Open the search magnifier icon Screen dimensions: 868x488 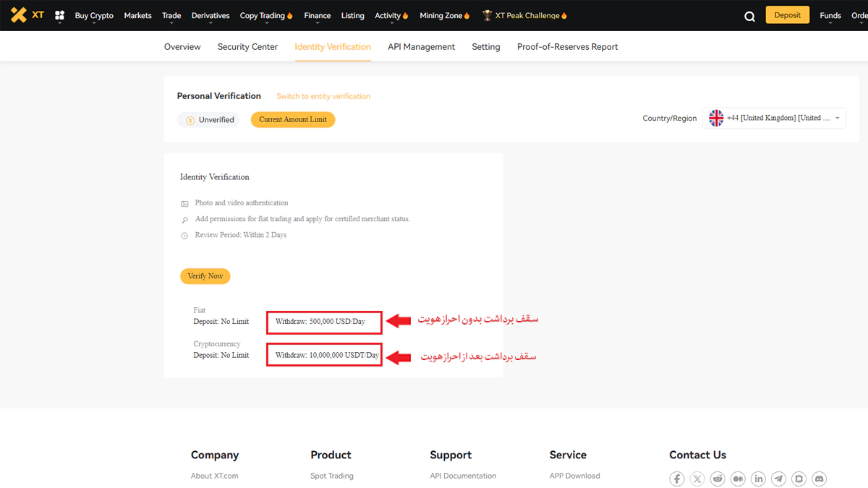click(749, 16)
